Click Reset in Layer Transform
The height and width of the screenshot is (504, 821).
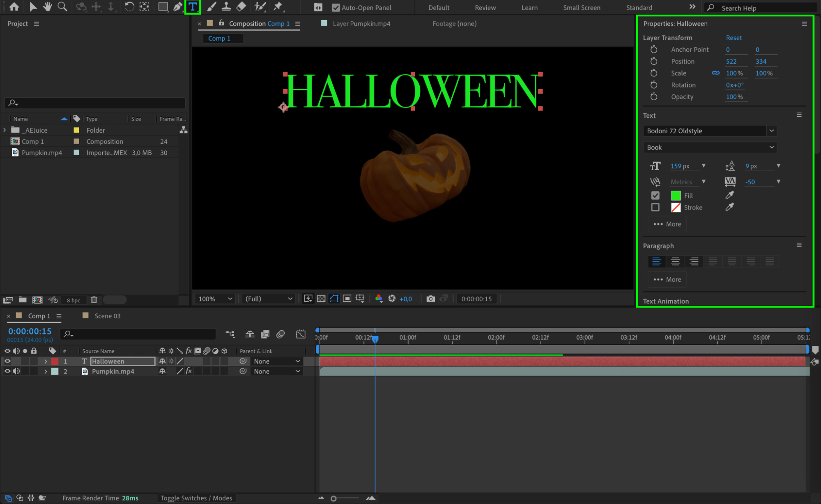pyautogui.click(x=734, y=37)
